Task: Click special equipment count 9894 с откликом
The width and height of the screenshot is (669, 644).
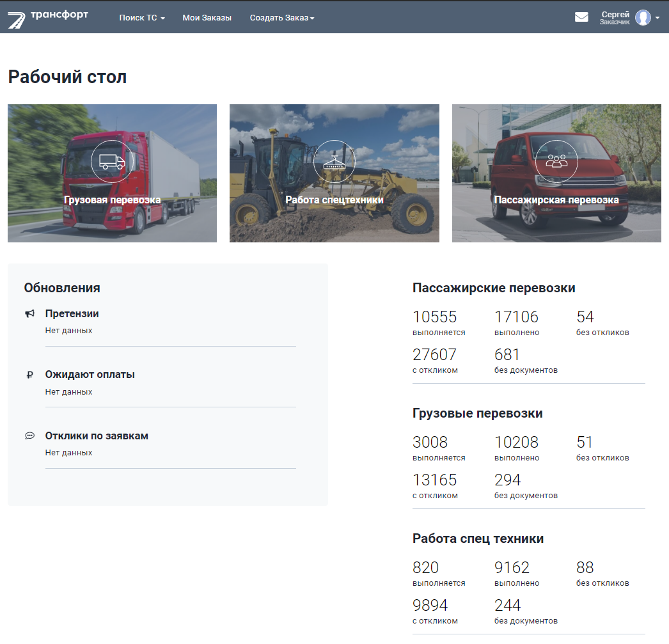Action: 435,611
